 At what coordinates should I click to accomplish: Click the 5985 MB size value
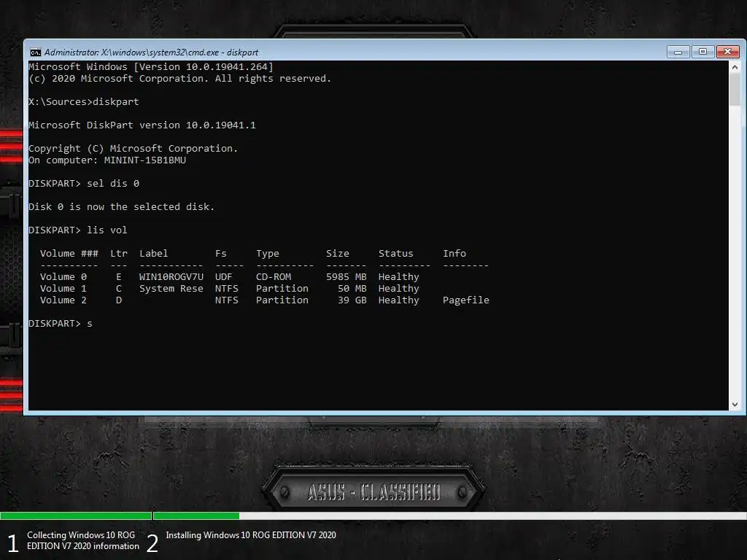point(347,276)
